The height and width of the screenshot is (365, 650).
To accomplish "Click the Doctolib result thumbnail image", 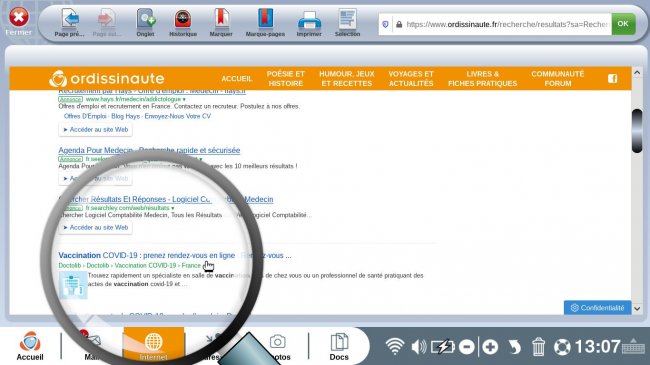I will (73, 285).
